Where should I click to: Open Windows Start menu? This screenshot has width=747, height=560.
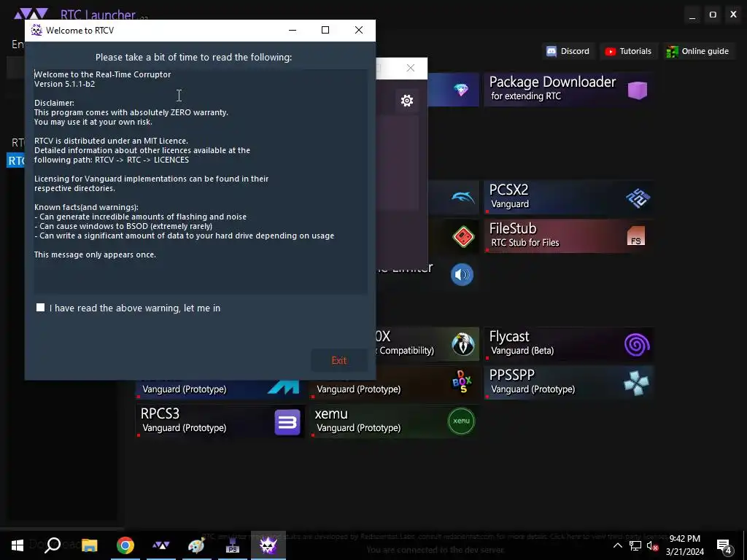18,545
